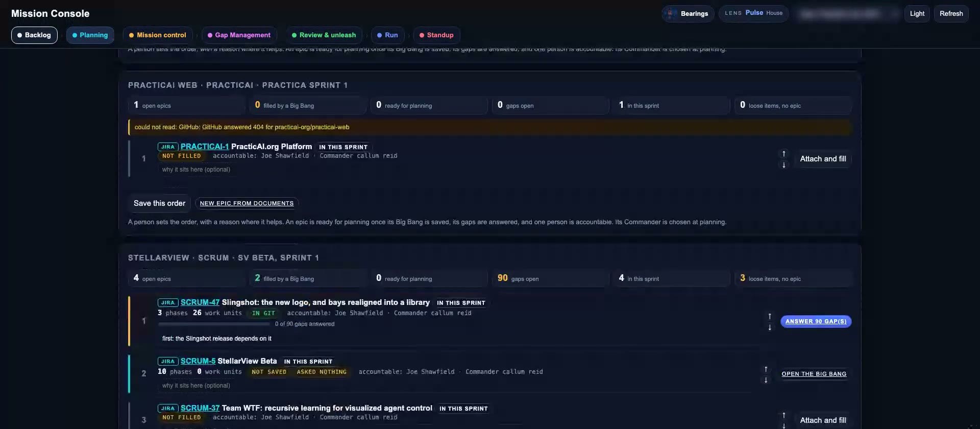Image resolution: width=980 pixels, height=429 pixels.
Task: Click the JIRA badge beside SCRUM-37
Action: (x=168, y=408)
